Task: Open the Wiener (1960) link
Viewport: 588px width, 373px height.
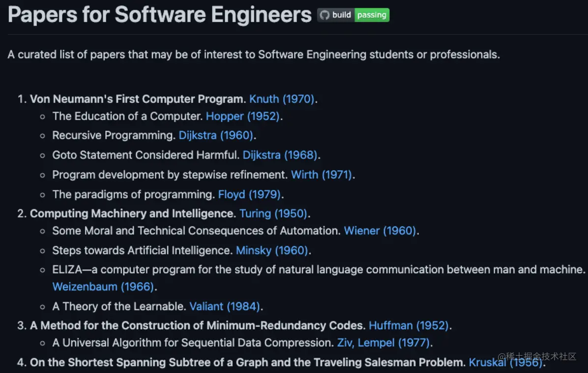Action: click(380, 231)
